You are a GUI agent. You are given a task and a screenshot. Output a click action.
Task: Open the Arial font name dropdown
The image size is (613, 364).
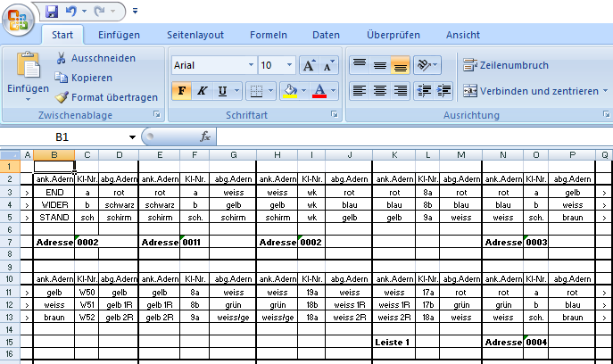click(251, 65)
